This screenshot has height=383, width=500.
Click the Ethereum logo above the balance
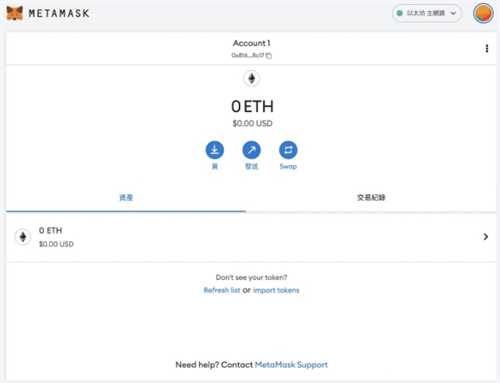[x=252, y=79]
